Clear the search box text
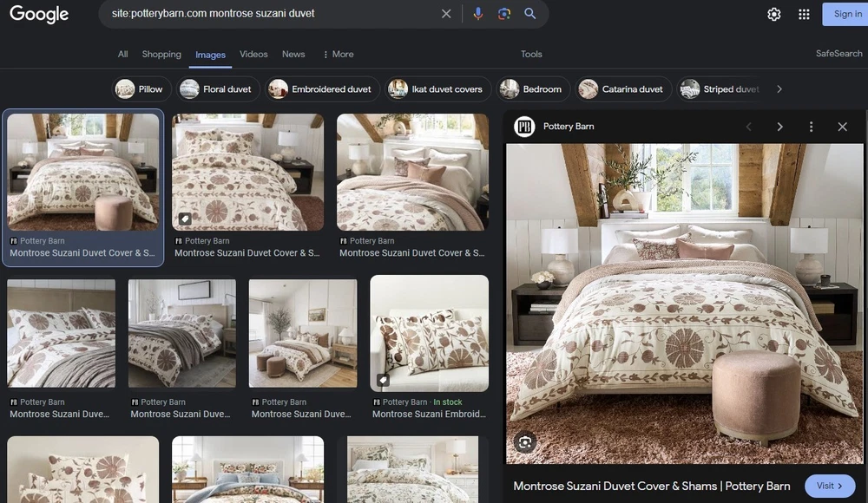This screenshot has width=868, height=503. [446, 14]
